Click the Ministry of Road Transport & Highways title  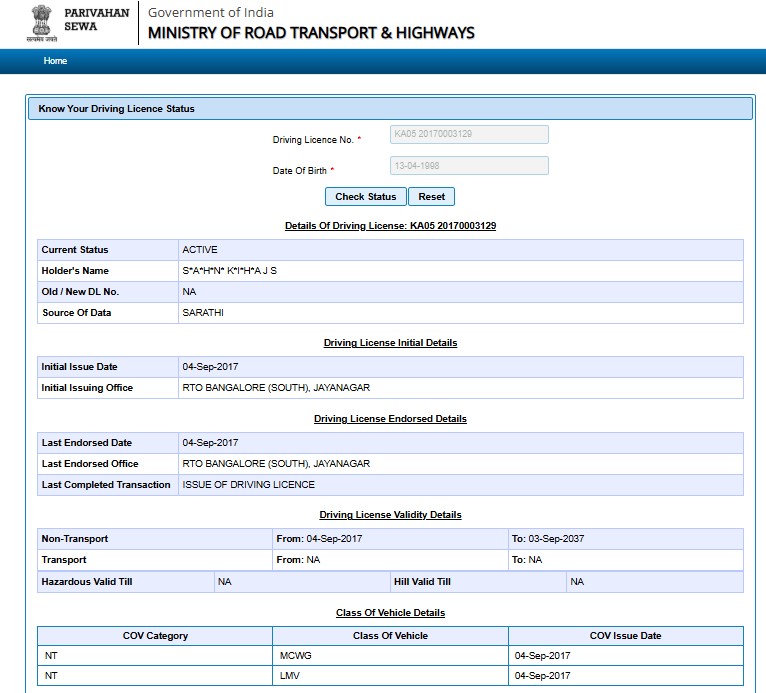pos(311,33)
